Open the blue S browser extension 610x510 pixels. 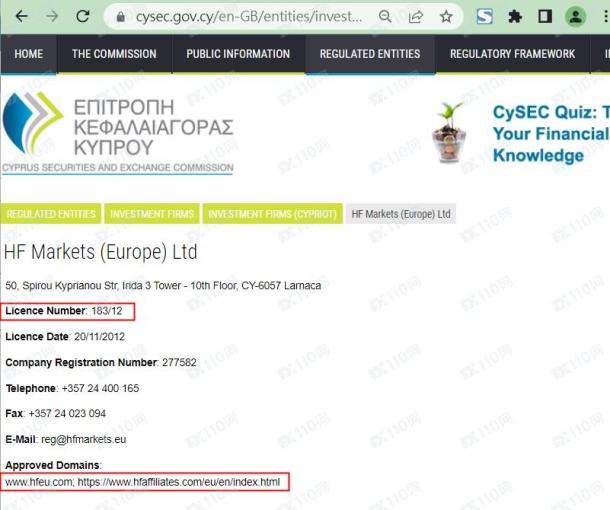click(485, 17)
